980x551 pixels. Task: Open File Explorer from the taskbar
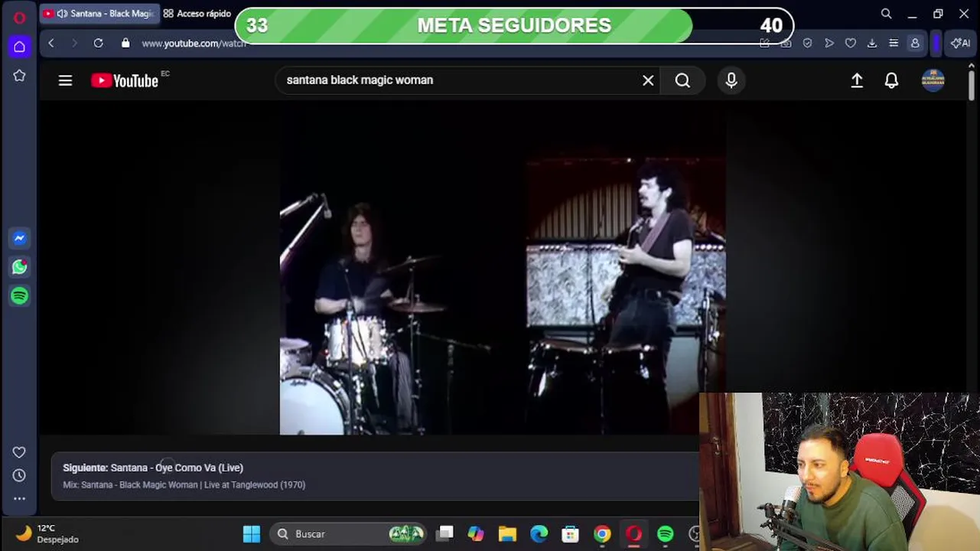pos(507,534)
